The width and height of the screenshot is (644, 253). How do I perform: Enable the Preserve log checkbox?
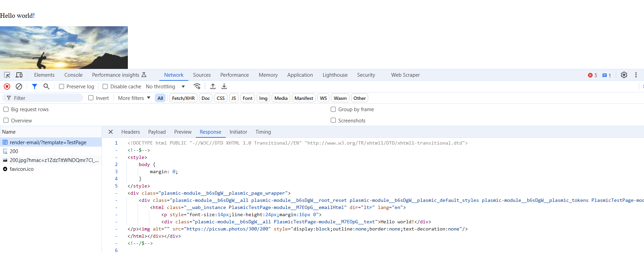click(62, 87)
